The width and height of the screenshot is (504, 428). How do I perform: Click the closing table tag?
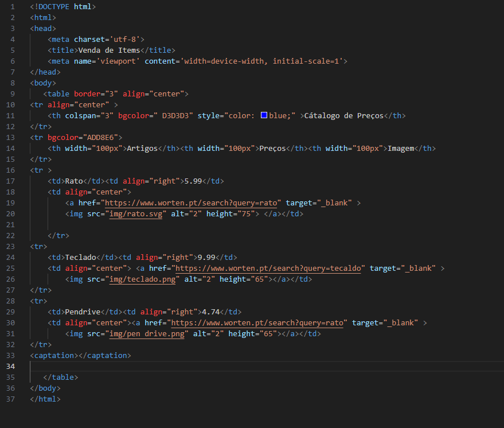click(x=60, y=378)
